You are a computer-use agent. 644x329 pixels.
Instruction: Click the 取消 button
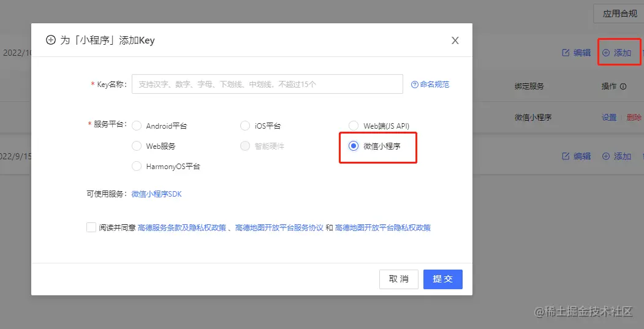click(x=399, y=279)
